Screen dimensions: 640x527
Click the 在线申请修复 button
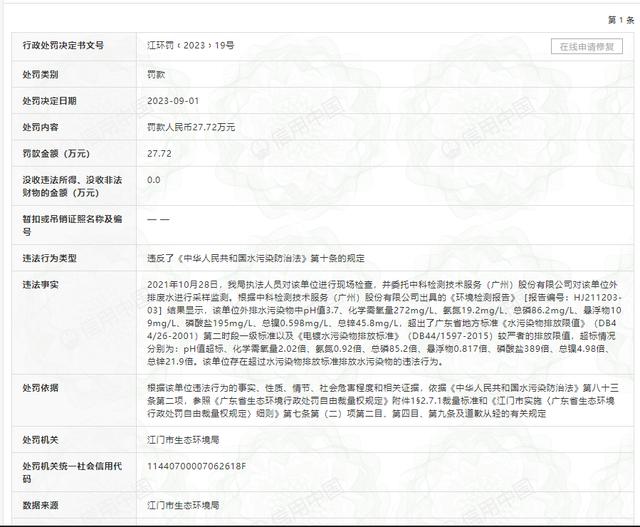click(x=587, y=47)
